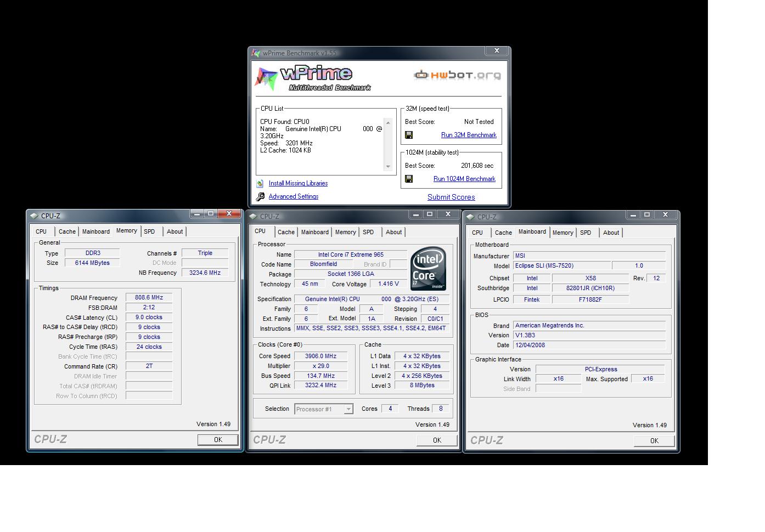Screen dimensions: 765x532
Task: Open Install Missing Libraries link
Action: click(x=298, y=183)
